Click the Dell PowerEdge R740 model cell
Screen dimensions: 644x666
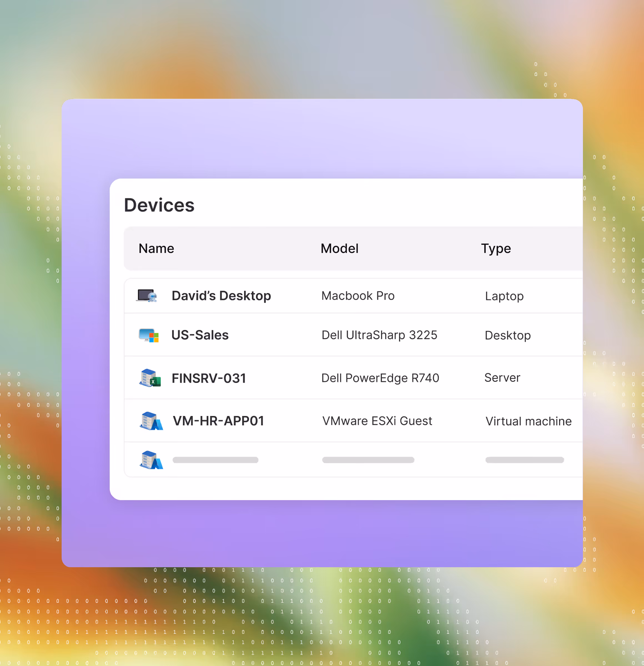tap(380, 378)
